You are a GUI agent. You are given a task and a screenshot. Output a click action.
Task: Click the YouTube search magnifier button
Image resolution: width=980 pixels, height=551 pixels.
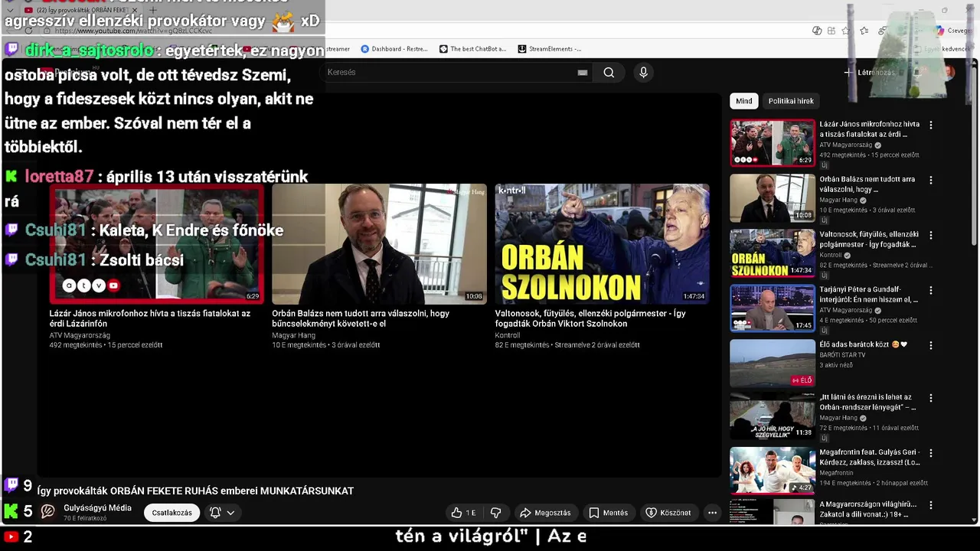click(x=609, y=73)
